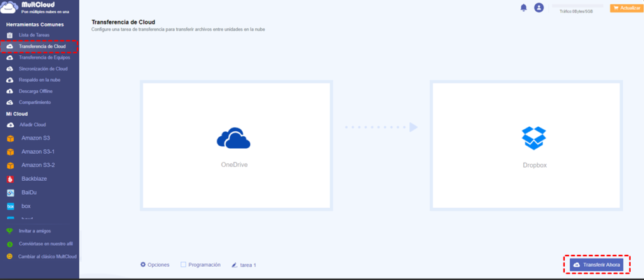Click the Invitar a amigos trophy icon

click(10, 231)
